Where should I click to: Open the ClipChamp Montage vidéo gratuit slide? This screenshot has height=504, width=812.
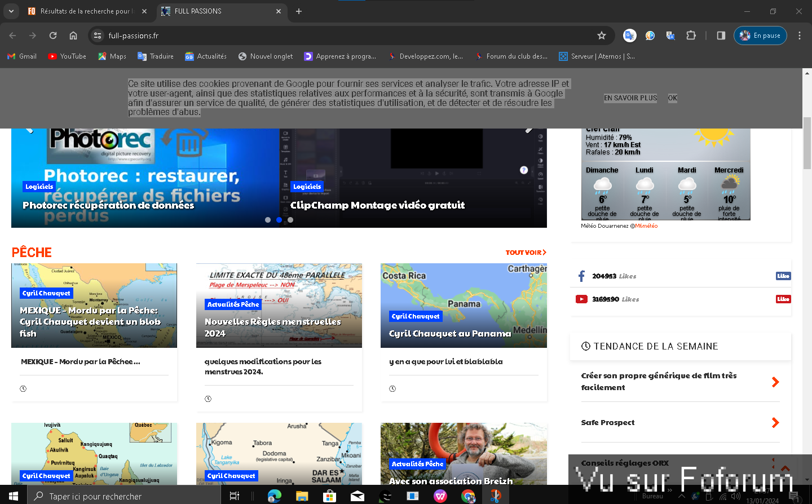tap(377, 205)
